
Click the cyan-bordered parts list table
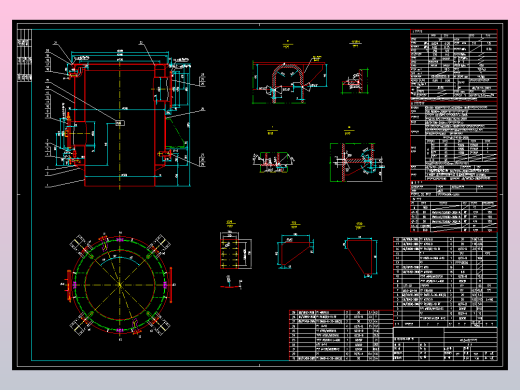tap(445, 282)
